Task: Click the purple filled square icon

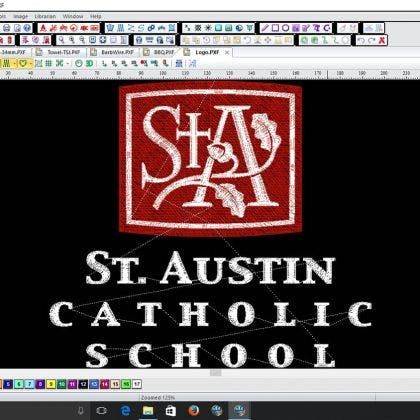Action: pyautogui.click(x=296, y=28)
